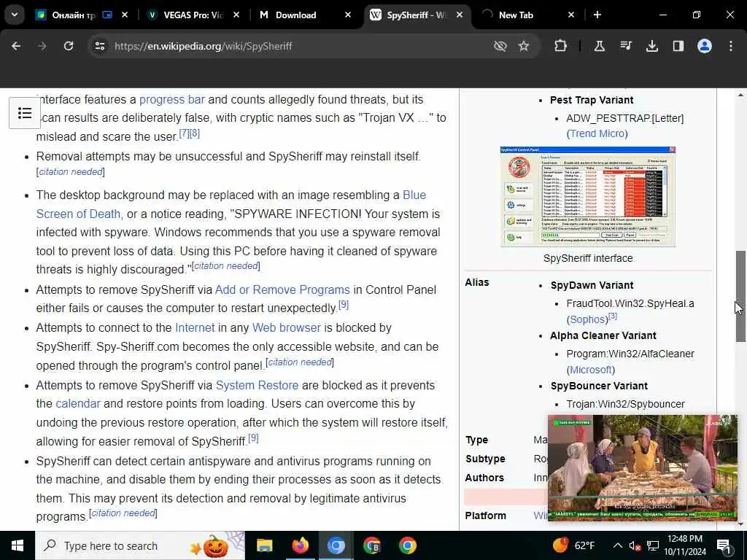Switch to the Download tab
Image resolution: width=747 pixels, height=560 pixels.
[x=305, y=15]
